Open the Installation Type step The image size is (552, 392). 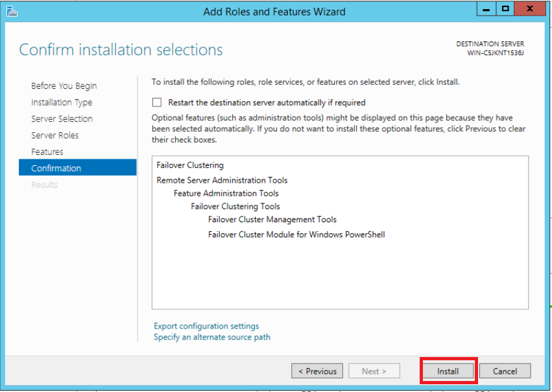tap(62, 102)
